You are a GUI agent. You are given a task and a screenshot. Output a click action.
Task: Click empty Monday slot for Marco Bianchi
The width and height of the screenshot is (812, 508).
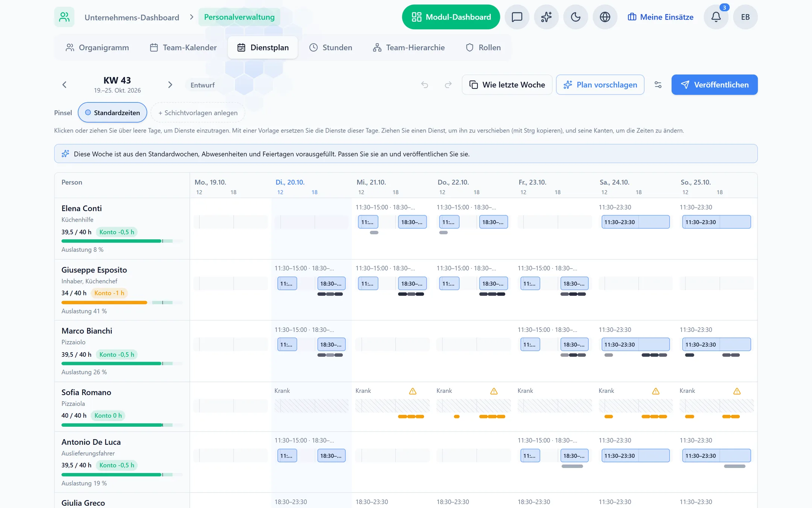coord(230,344)
